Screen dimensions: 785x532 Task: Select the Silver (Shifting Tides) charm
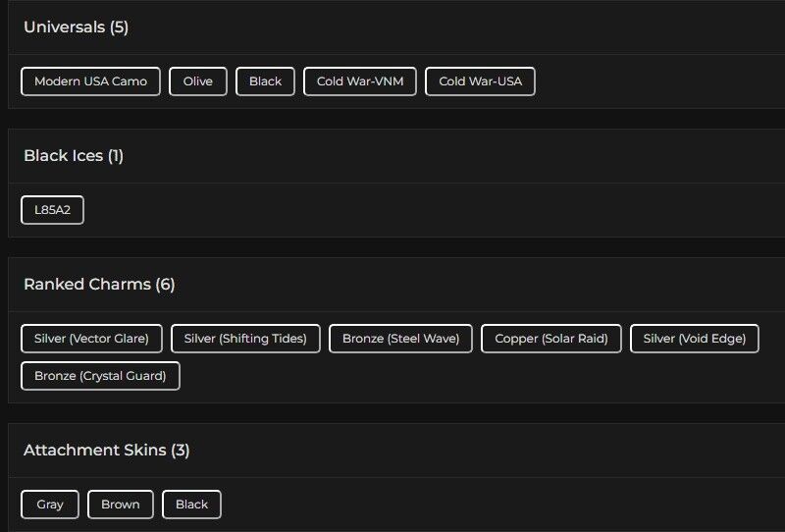point(245,339)
